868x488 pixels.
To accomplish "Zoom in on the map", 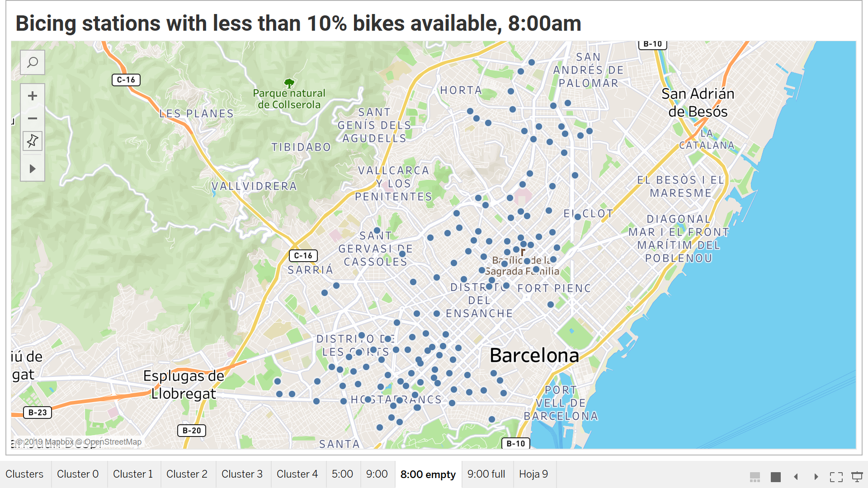I will pos(33,96).
